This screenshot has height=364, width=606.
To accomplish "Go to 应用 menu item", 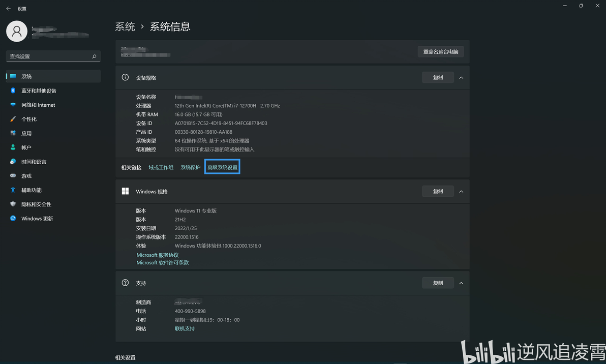I will coord(53,133).
